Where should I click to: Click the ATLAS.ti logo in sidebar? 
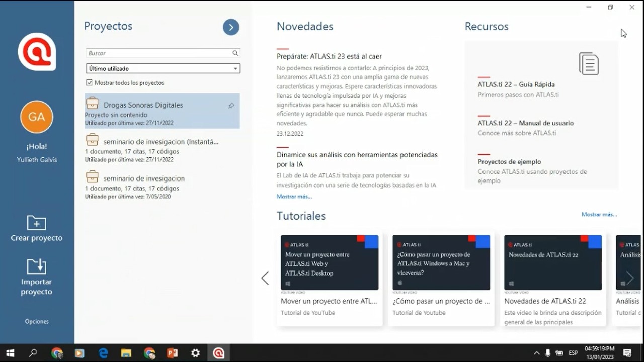click(37, 51)
